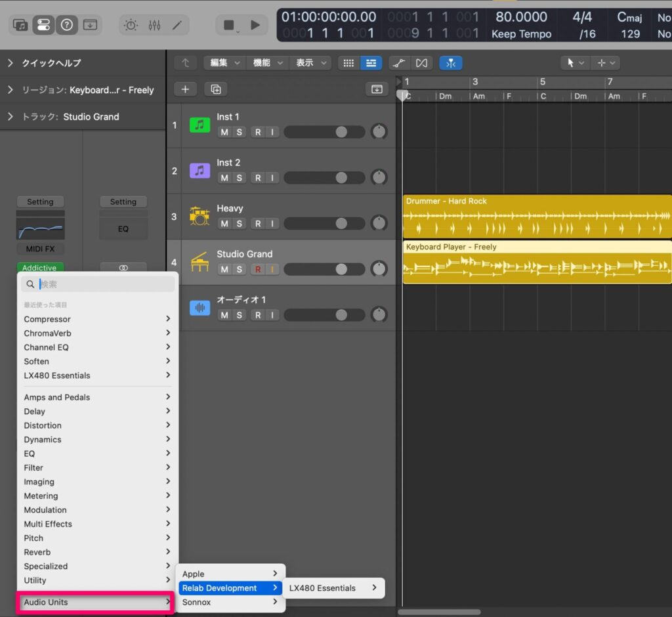Mute the Inst 1 track
This screenshot has width=672, height=617.
(224, 132)
